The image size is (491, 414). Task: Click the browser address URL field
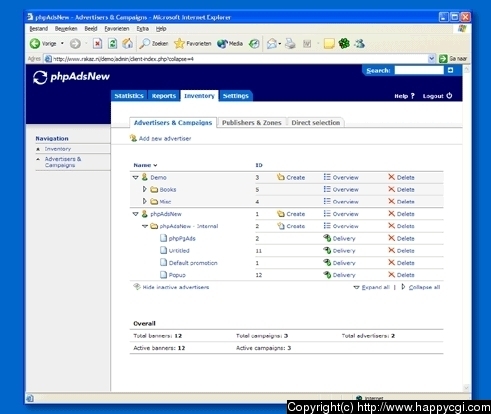(240, 59)
